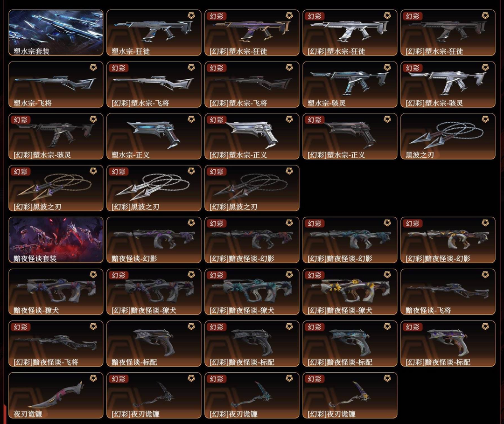Viewport: 504px width, 424px height.
Task: Open the 塑水宗套装 bundle thumbnail
Action: (x=56, y=33)
